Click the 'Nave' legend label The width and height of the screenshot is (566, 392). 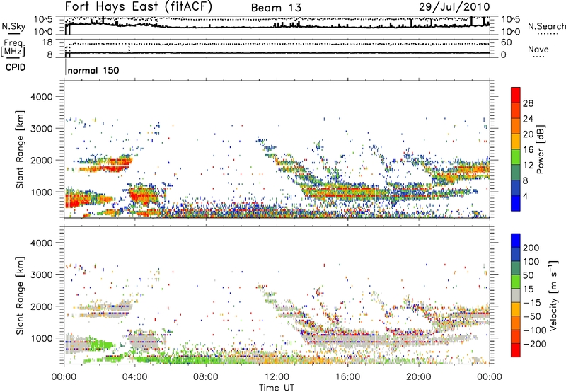click(x=538, y=49)
